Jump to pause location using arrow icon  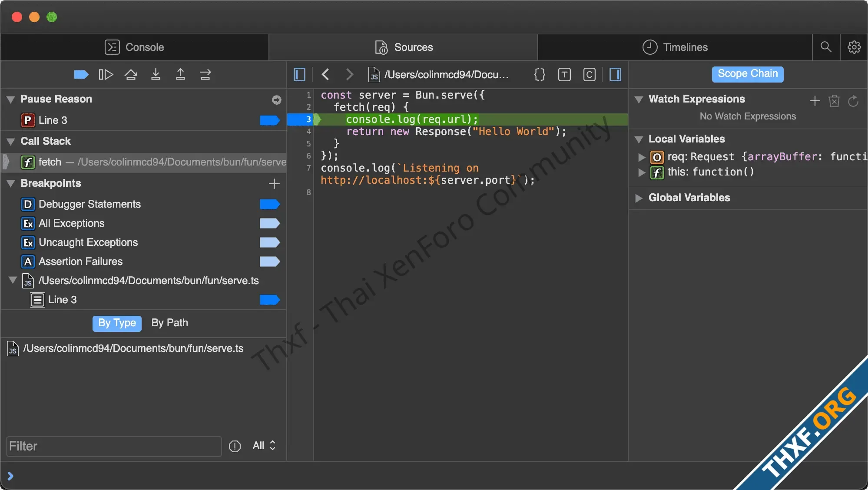(276, 100)
